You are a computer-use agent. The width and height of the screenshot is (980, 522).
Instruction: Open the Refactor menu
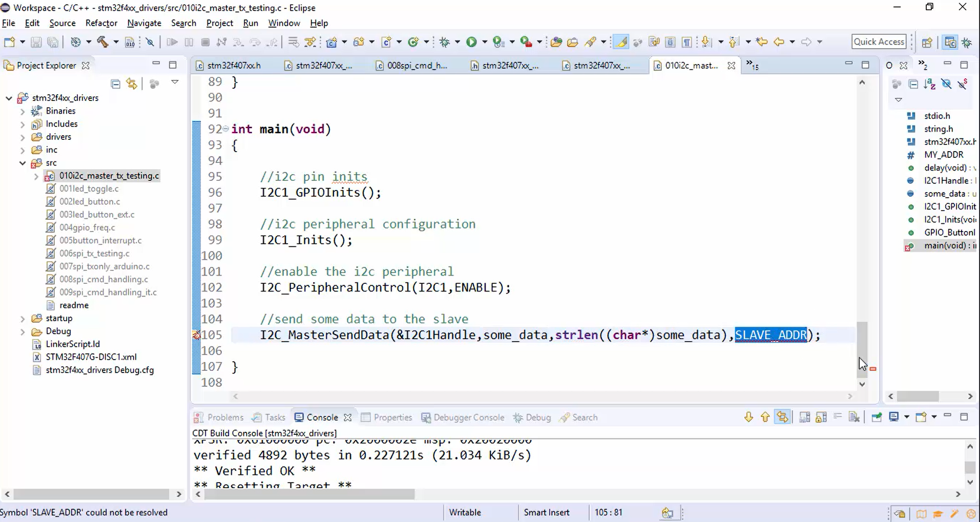(x=101, y=23)
